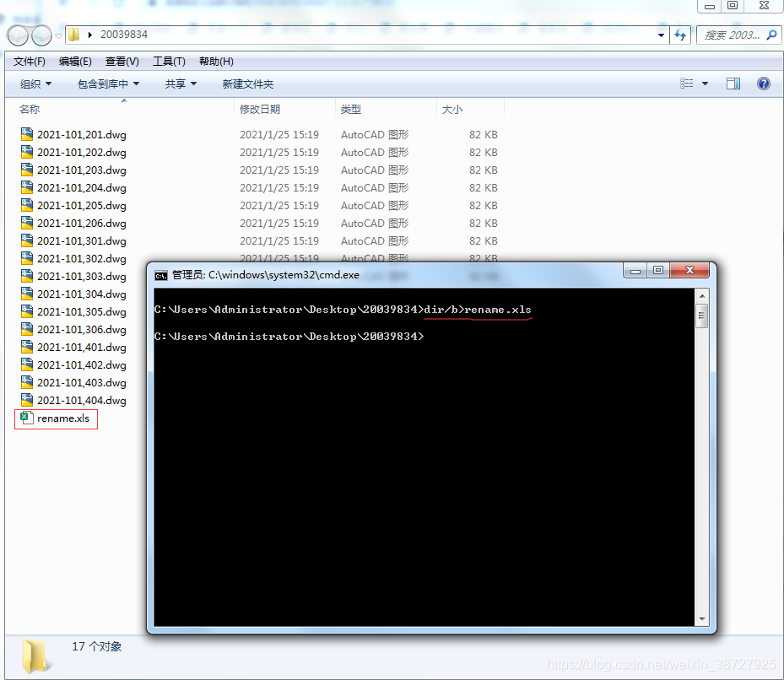Click the icon of 2021-101,303.dwg
This screenshot has height=680, width=784.
point(27,276)
